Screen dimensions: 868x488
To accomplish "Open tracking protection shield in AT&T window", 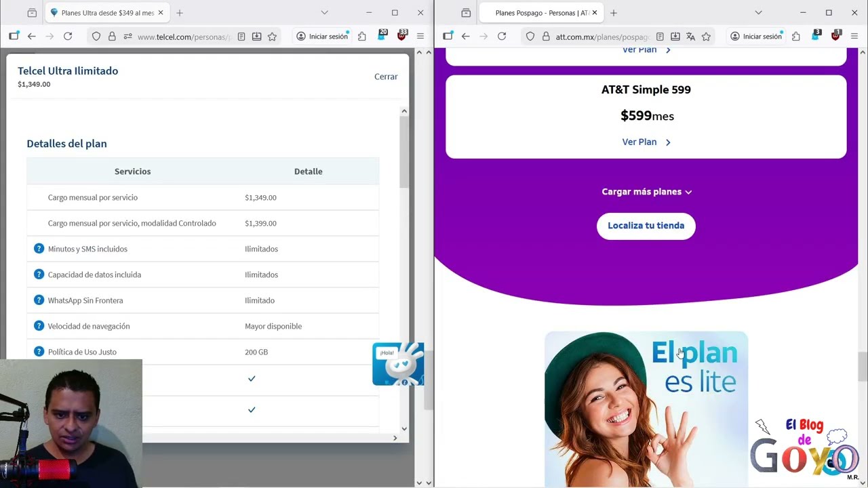I will (530, 37).
